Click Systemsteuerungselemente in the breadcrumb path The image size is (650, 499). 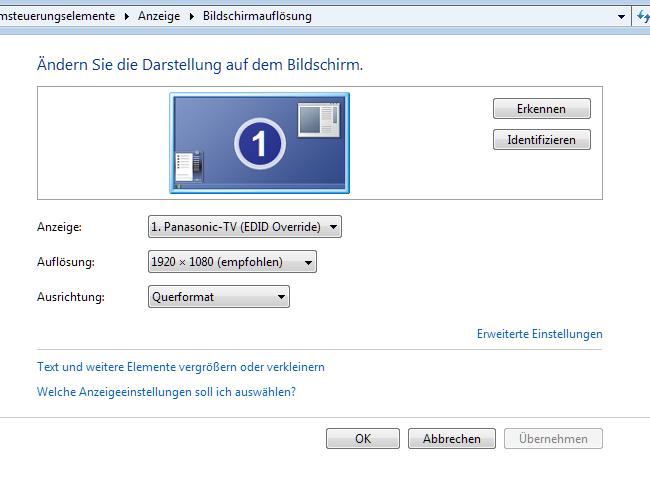(x=58, y=16)
